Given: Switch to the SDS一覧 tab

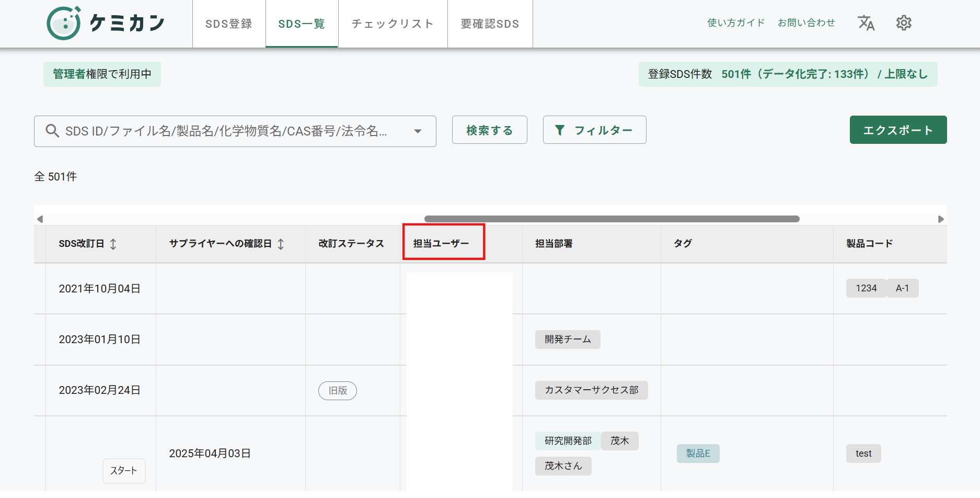Looking at the screenshot, I should pos(302,24).
